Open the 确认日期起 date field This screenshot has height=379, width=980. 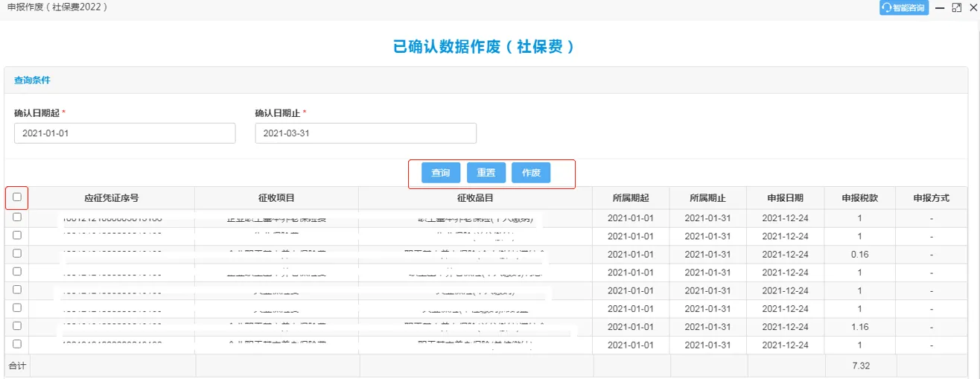tap(124, 133)
